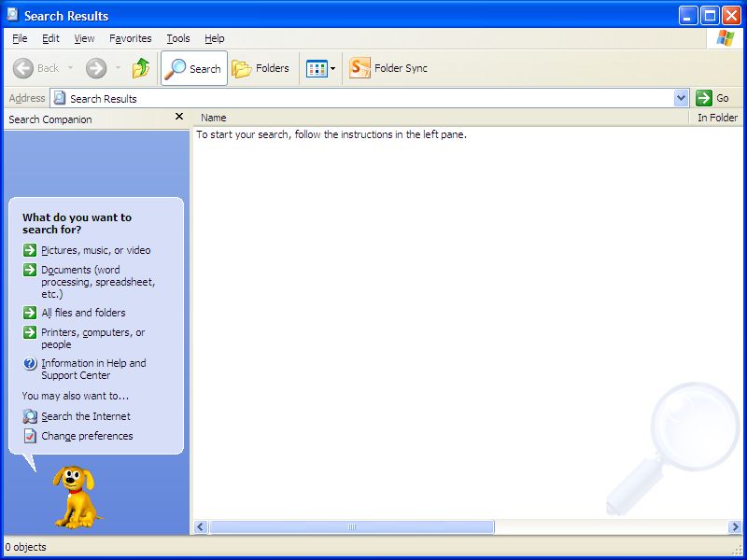Click the Back arrow icon
Viewport: 747px width, 560px height.
click(22, 68)
